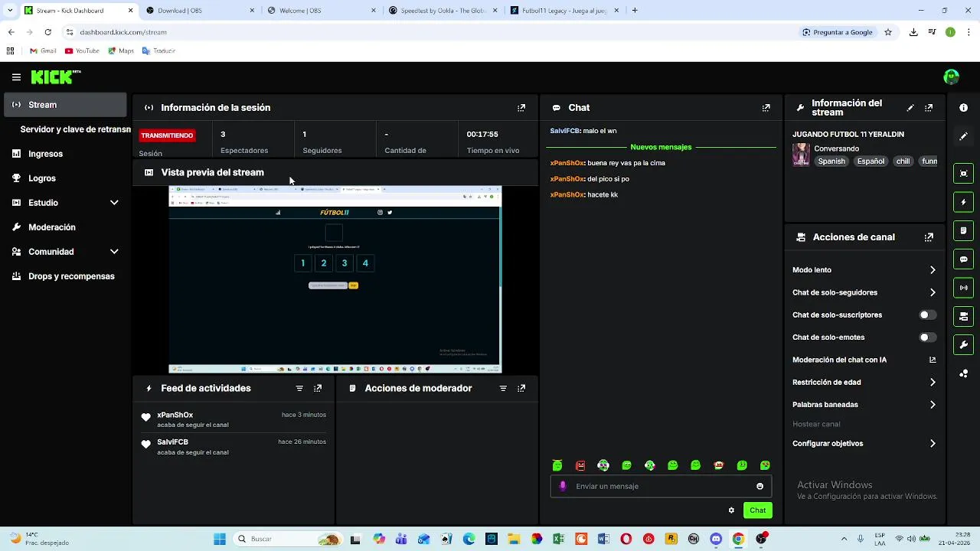Pop out the Acciones de canal panel

[929, 237]
